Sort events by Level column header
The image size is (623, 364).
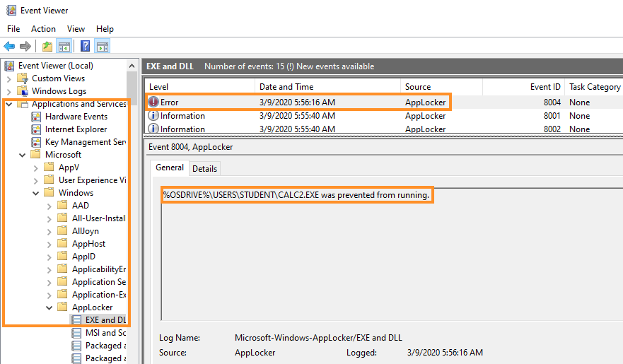[200, 86]
